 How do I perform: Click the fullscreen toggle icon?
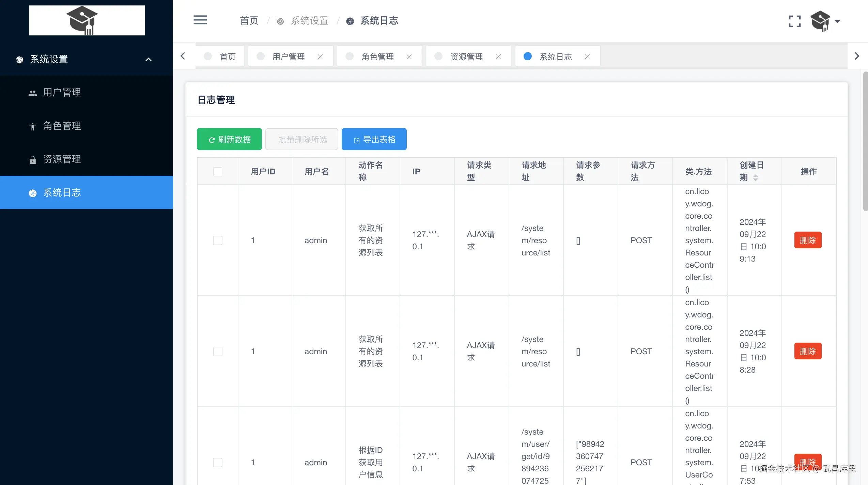pos(794,21)
